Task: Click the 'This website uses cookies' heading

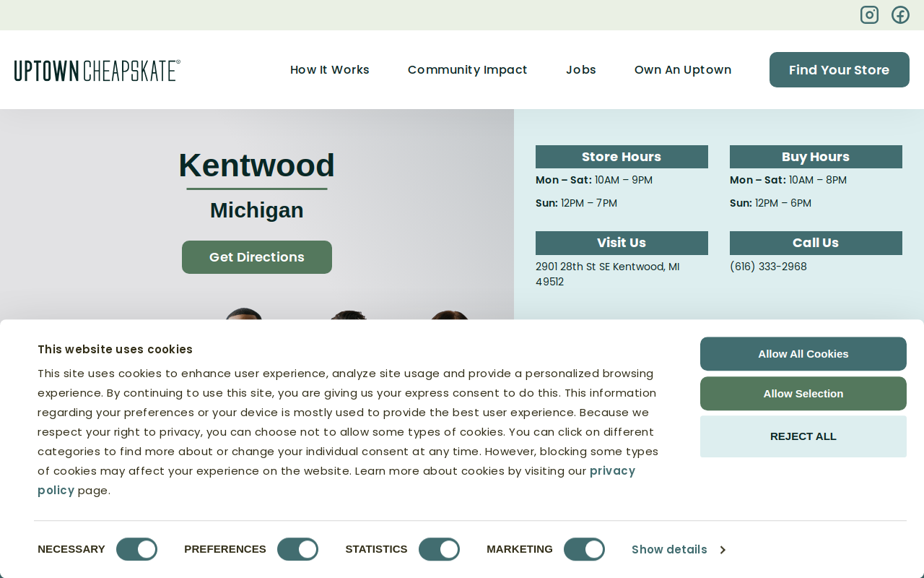Action: tap(115, 350)
